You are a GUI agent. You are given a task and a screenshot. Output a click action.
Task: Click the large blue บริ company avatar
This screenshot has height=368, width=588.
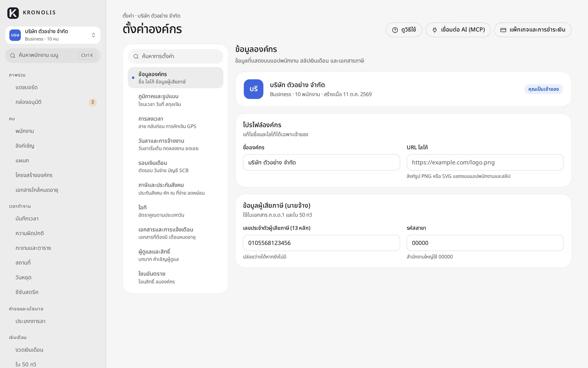(253, 89)
